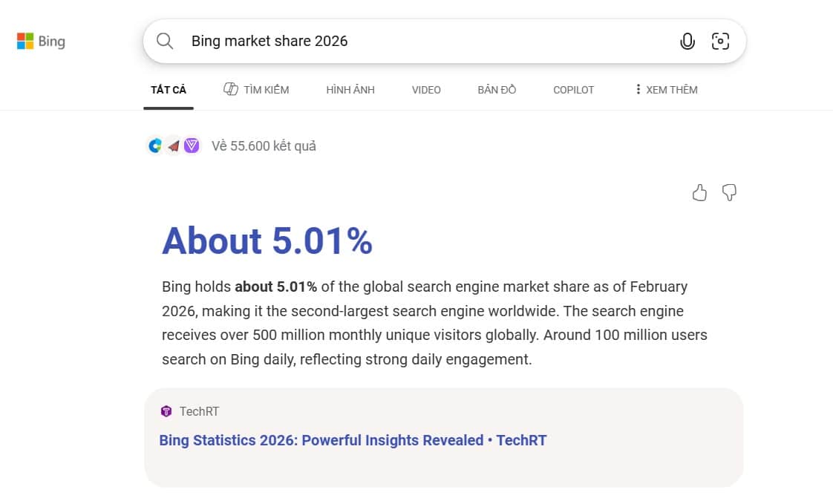Click the Bing logo
833x504 pixels.
(41, 42)
